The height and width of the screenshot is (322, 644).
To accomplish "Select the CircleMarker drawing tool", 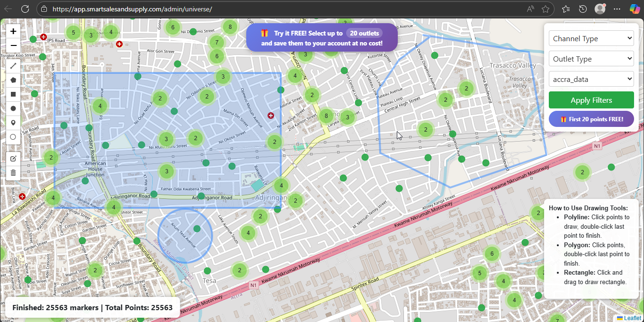I will click(13, 137).
